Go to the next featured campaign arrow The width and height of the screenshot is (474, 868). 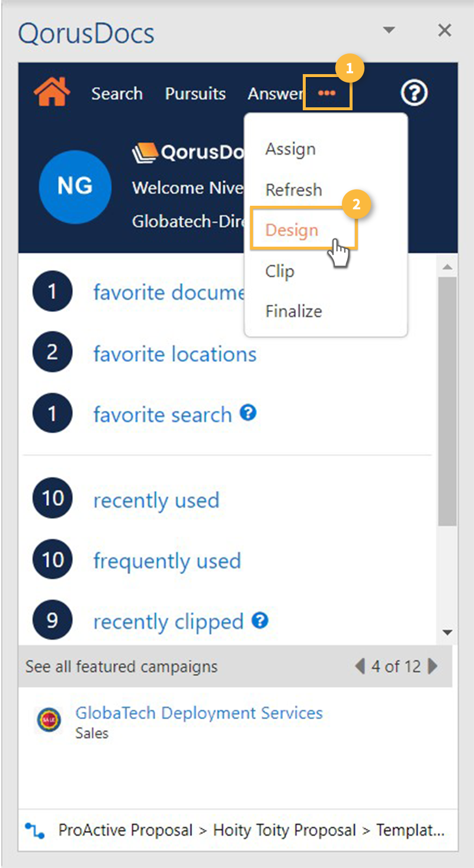point(433,666)
